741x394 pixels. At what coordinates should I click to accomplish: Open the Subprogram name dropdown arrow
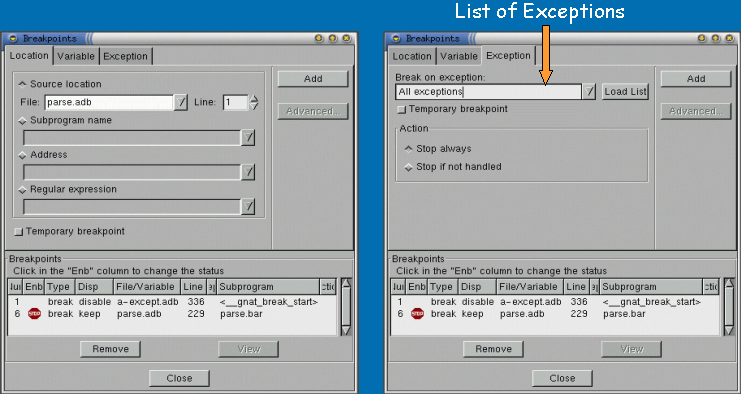pyautogui.click(x=248, y=138)
